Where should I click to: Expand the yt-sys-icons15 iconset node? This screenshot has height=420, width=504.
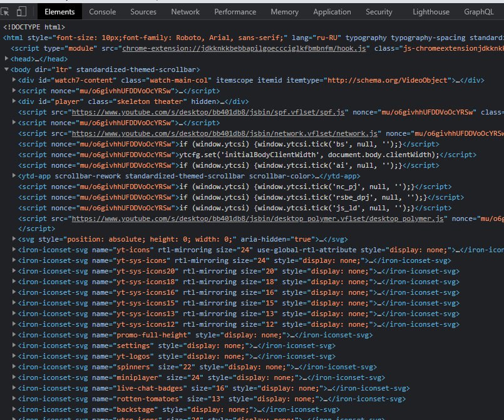pyautogui.click(x=14, y=302)
